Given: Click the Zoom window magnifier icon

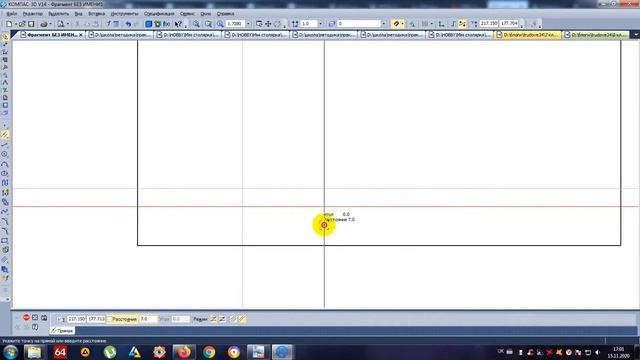Looking at the screenshot, I should [x=209, y=24].
